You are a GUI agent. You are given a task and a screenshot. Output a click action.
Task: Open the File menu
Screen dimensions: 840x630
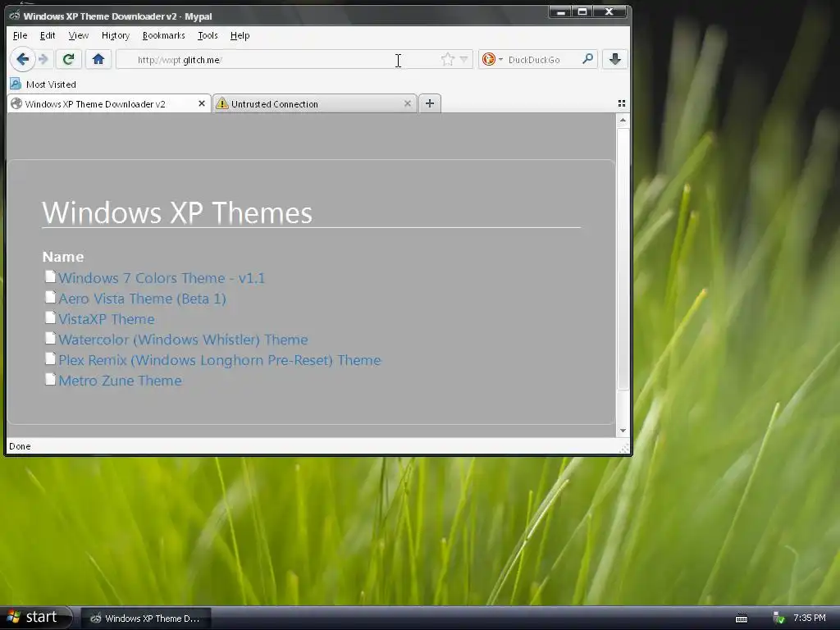[20, 35]
